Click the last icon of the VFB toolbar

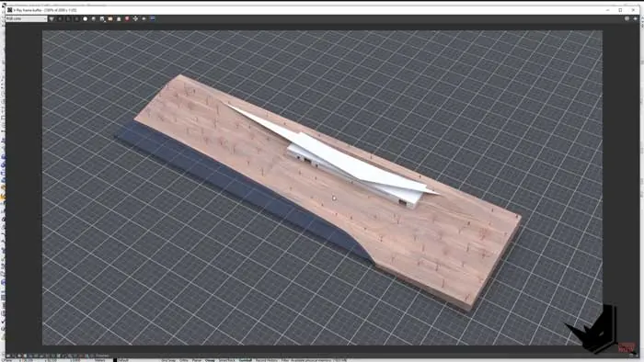635,18
